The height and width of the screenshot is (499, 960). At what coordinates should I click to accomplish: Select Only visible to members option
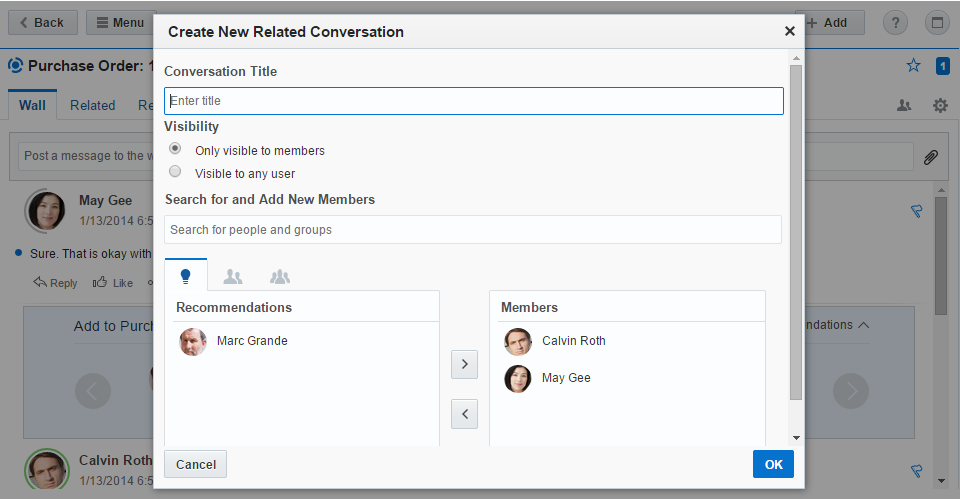(175, 148)
